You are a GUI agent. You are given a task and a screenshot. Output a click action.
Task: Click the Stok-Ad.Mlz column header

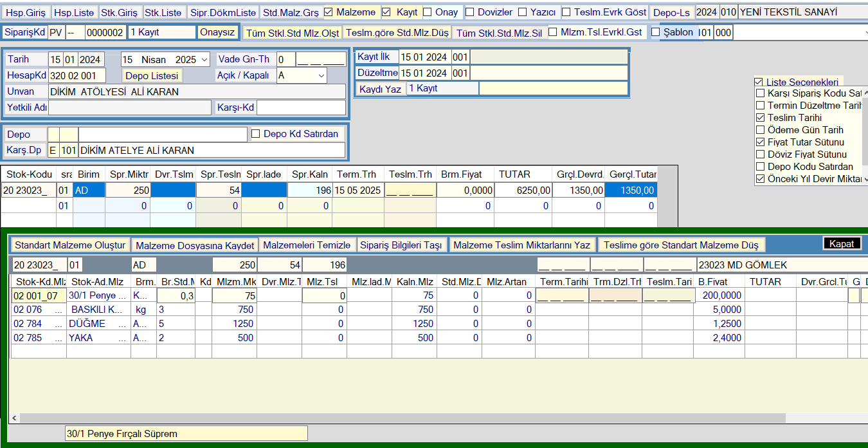[98, 281]
